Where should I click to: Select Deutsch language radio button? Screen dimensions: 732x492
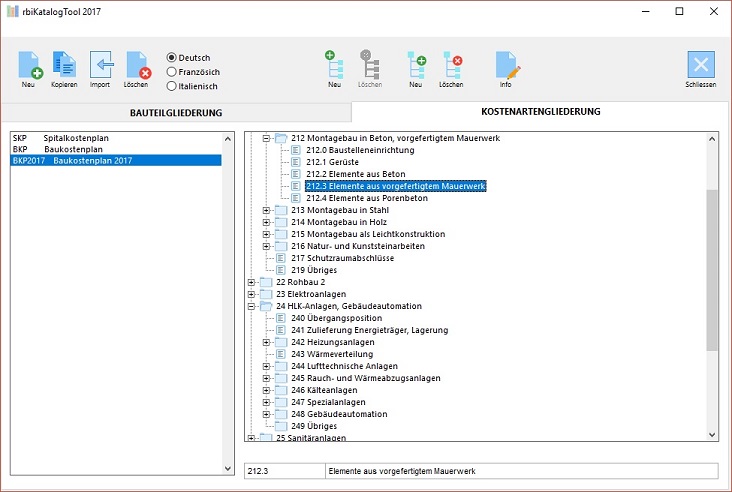[x=171, y=57]
